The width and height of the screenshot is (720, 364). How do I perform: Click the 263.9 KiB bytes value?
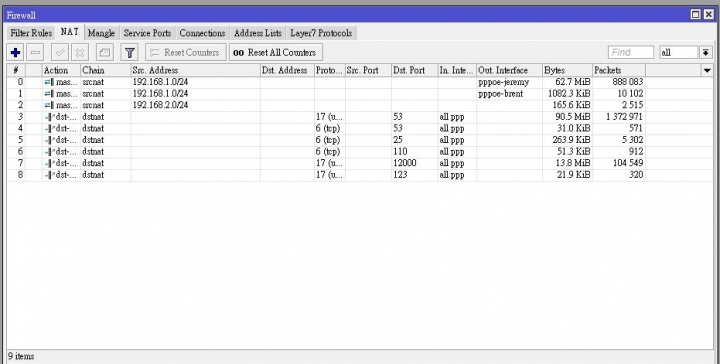[572, 140]
